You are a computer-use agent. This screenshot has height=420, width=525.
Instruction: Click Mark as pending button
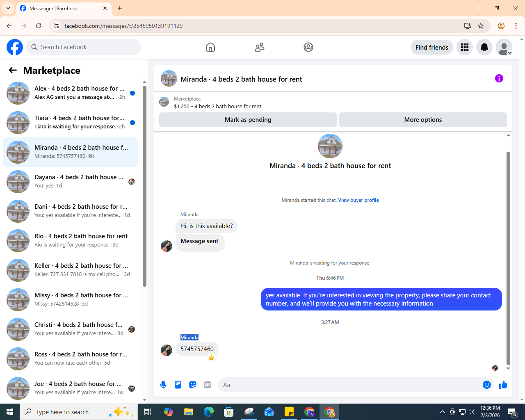pyautogui.click(x=248, y=120)
